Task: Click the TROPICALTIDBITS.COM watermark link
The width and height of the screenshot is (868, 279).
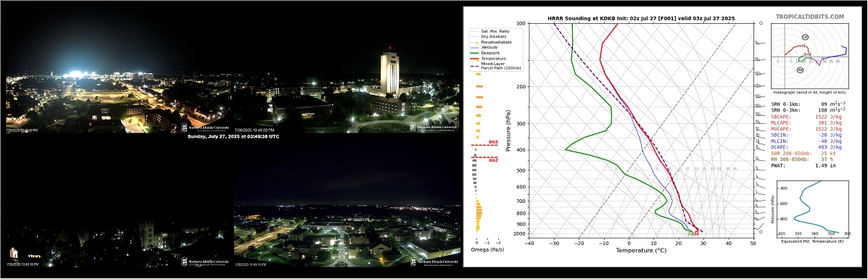Action: pyautogui.click(x=809, y=17)
